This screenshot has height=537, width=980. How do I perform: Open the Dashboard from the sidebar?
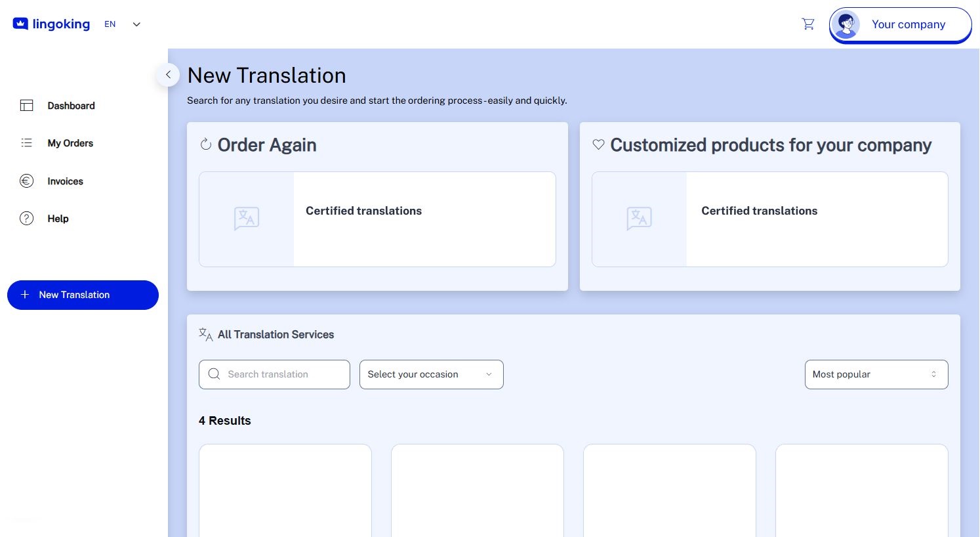pyautogui.click(x=71, y=106)
